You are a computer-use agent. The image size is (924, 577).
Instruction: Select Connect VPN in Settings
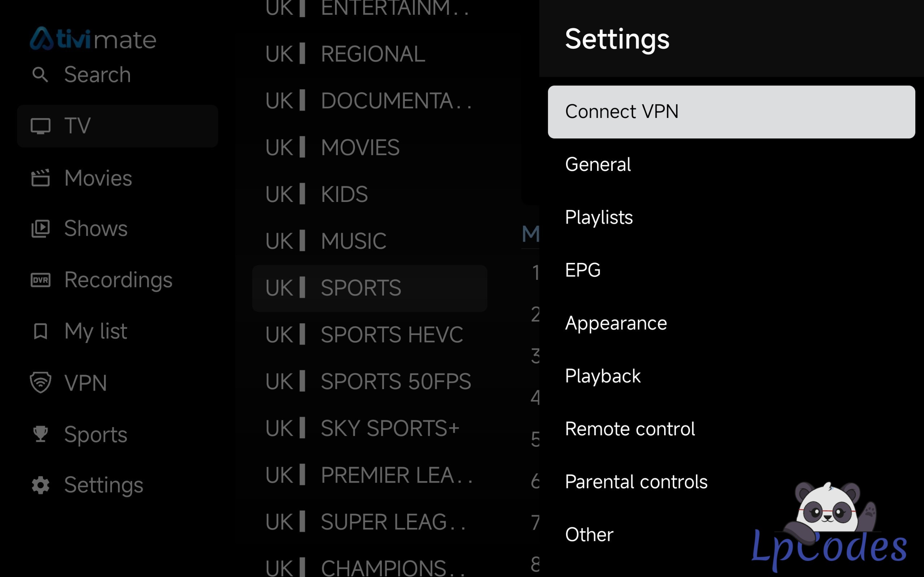click(x=731, y=112)
